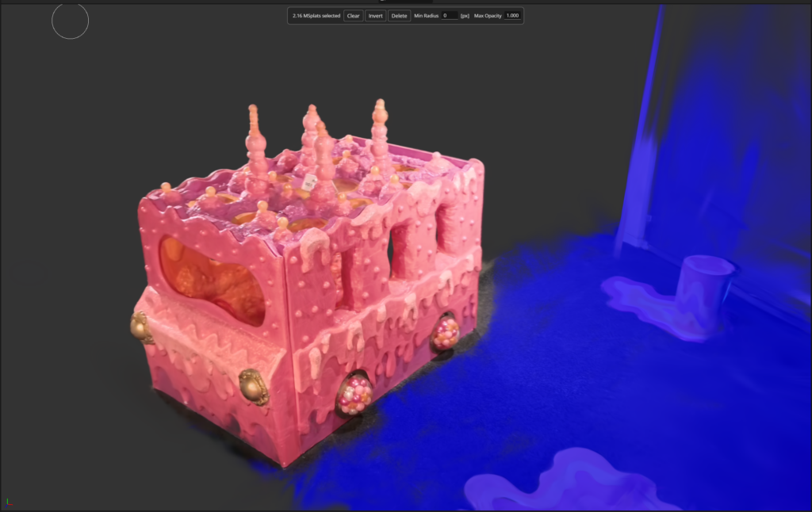812x512 pixels.
Task: Click the rear candy-bead wheel
Action: point(446,332)
